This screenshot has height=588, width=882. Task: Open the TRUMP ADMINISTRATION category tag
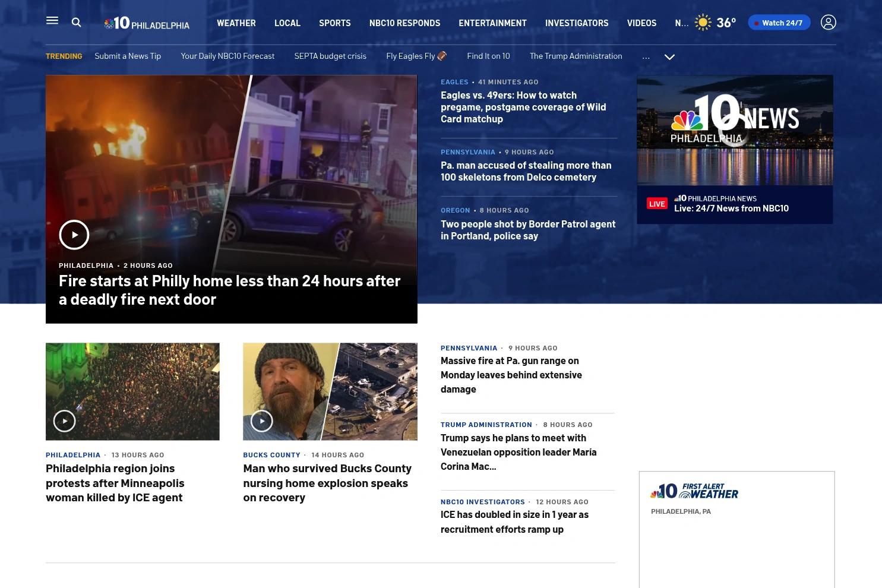click(x=486, y=425)
